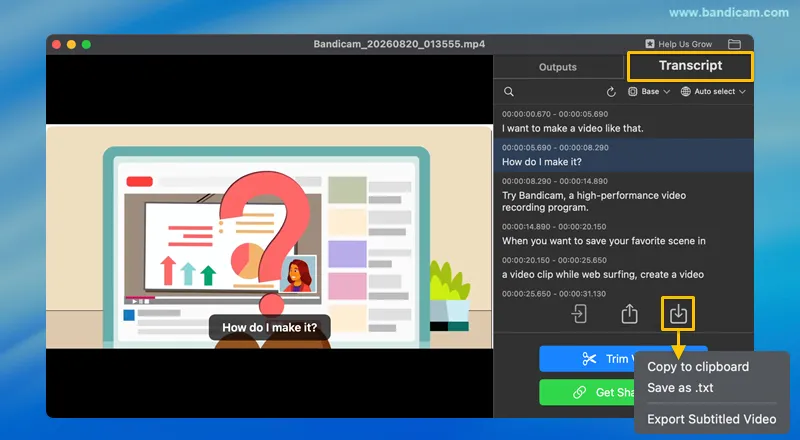Click the regenerate transcript refresh icon
This screenshot has height=440, width=800.
611,92
